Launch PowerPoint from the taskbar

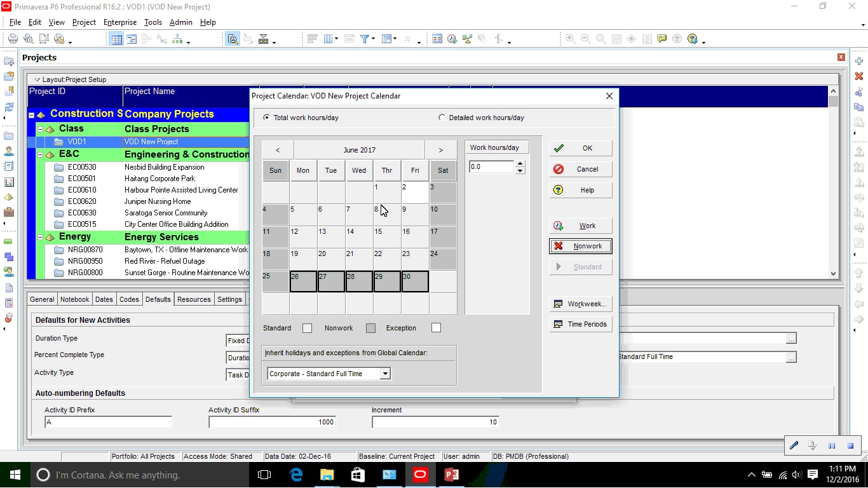(451, 475)
